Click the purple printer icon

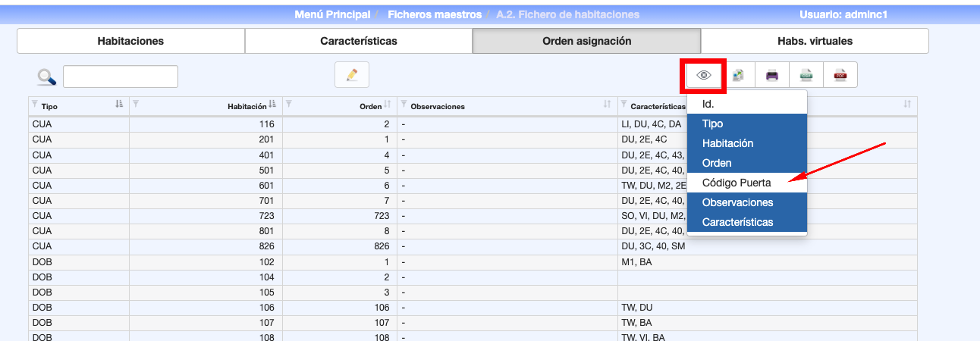[x=772, y=75]
